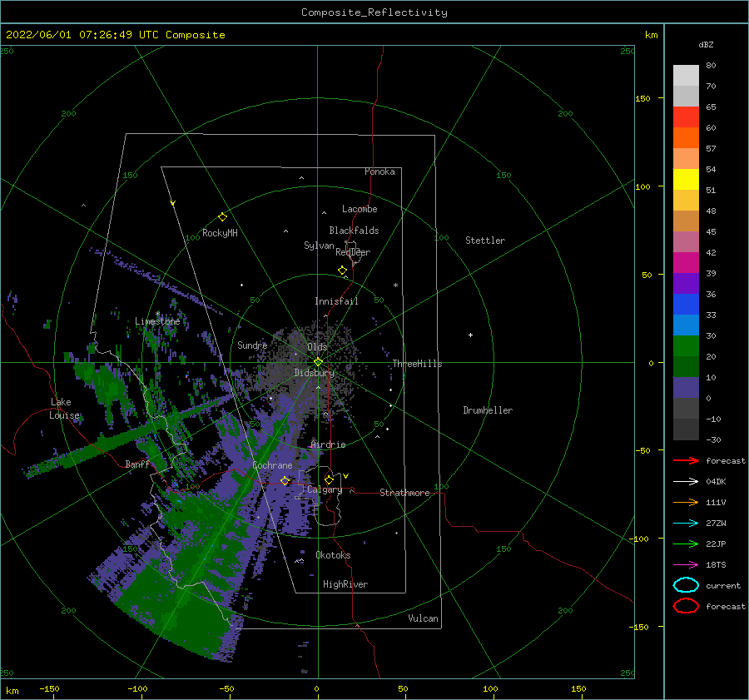
Task: Click the Calgary label
Action: (x=325, y=489)
